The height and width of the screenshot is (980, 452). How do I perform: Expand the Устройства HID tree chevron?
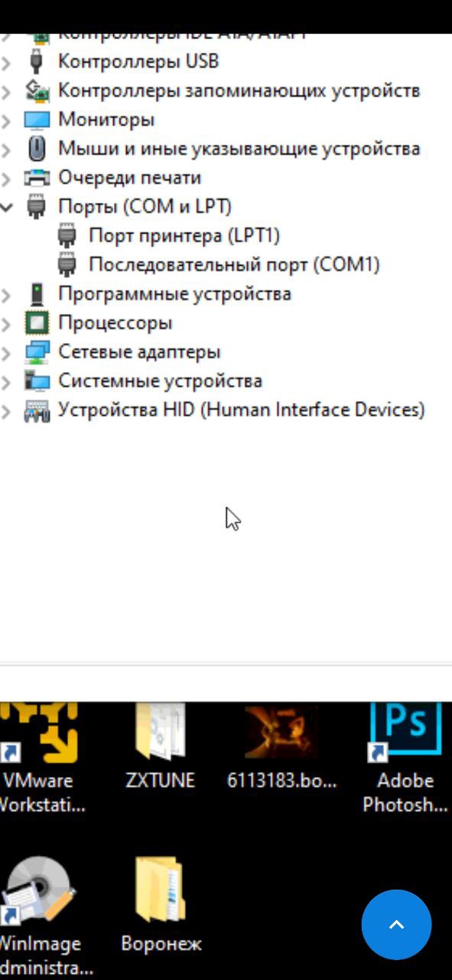pos(6,412)
